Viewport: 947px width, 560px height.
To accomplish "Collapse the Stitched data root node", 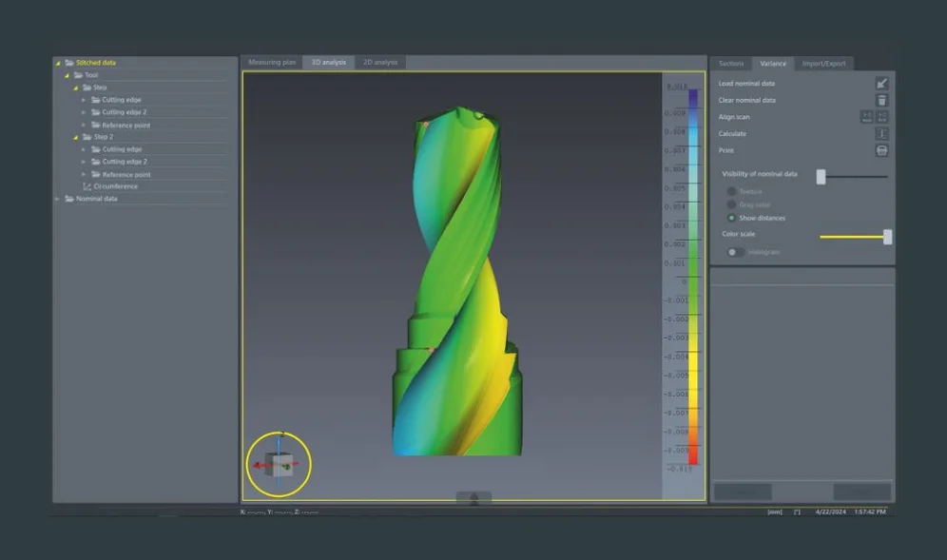I will (58, 63).
